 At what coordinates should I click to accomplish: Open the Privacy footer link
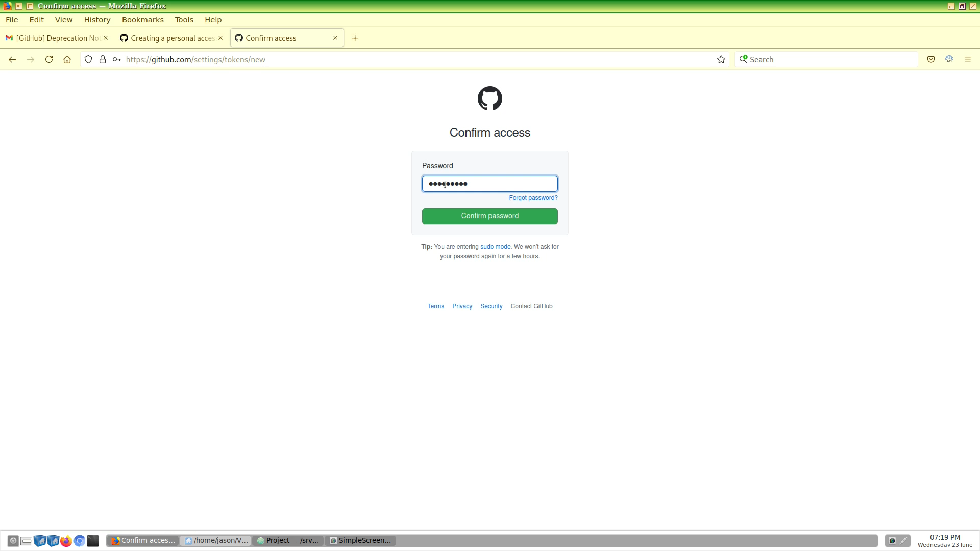tap(462, 306)
